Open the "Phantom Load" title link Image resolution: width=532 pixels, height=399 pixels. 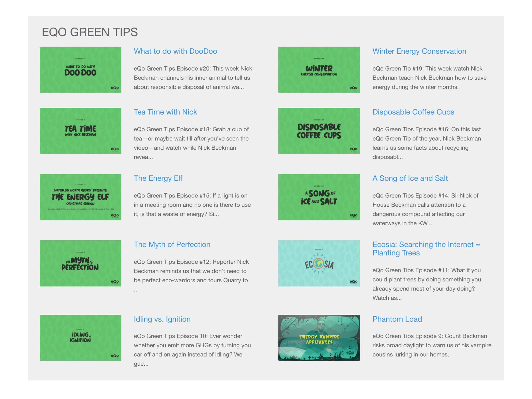click(397, 319)
